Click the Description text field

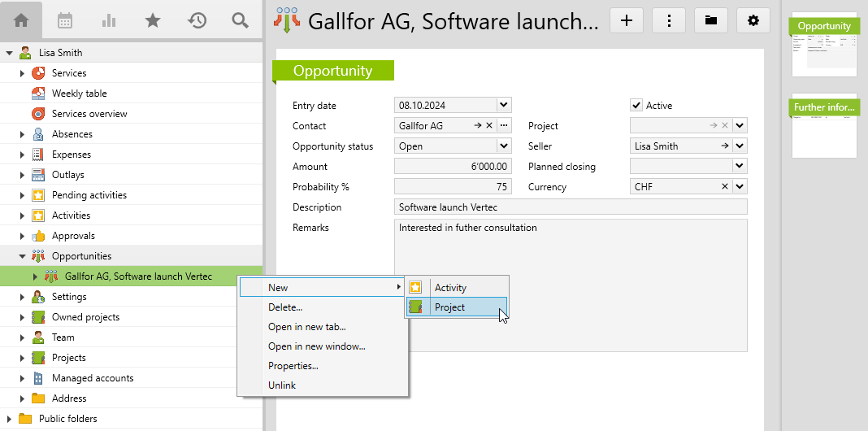click(x=570, y=207)
